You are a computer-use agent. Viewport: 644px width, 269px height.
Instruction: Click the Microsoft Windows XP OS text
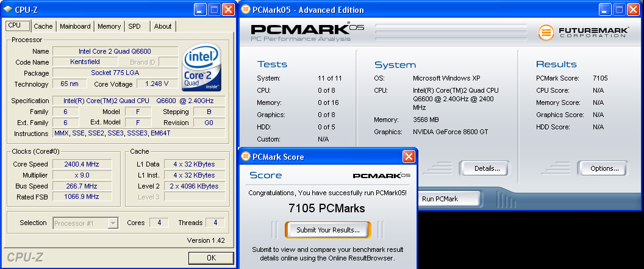(446, 78)
